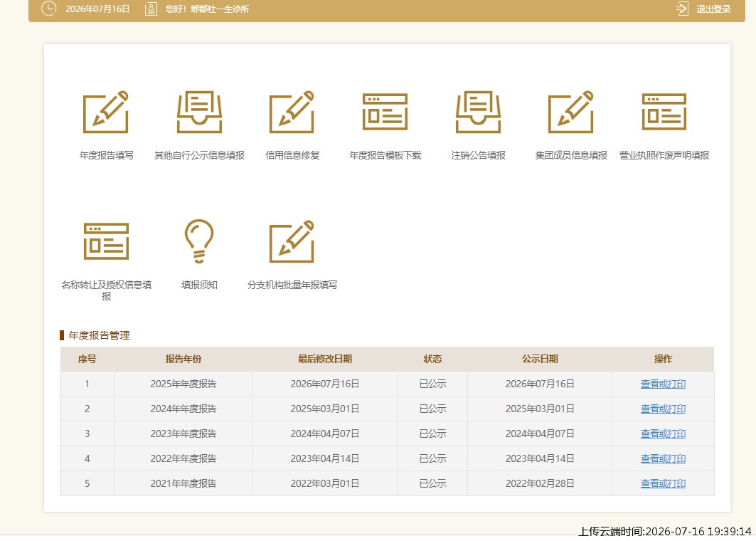Open the 营业执照作废声明填报 icon

[664, 112]
